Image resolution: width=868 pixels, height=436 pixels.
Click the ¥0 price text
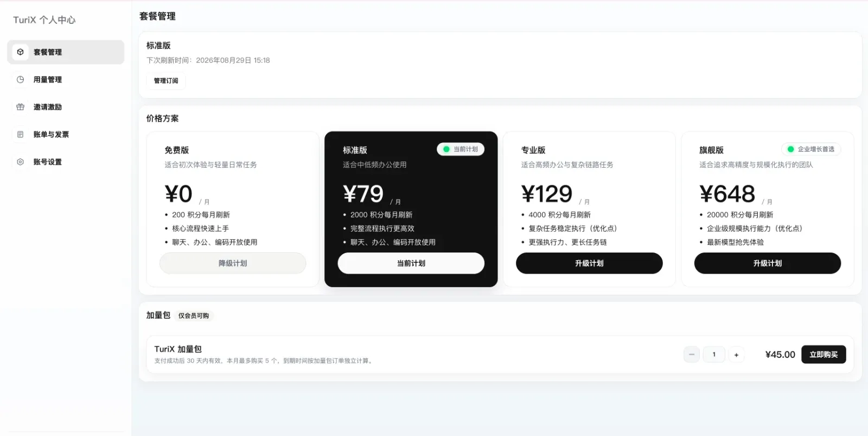178,194
